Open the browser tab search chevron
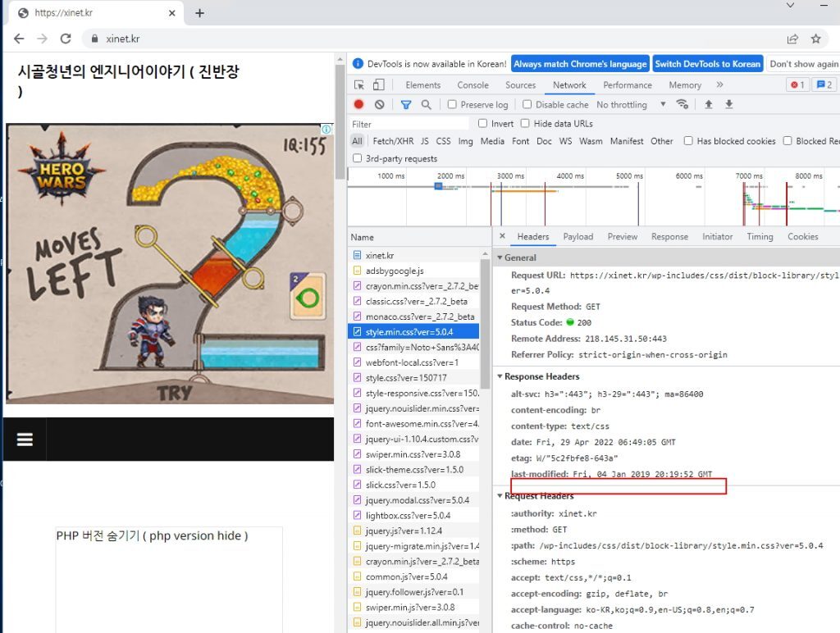 click(x=790, y=6)
